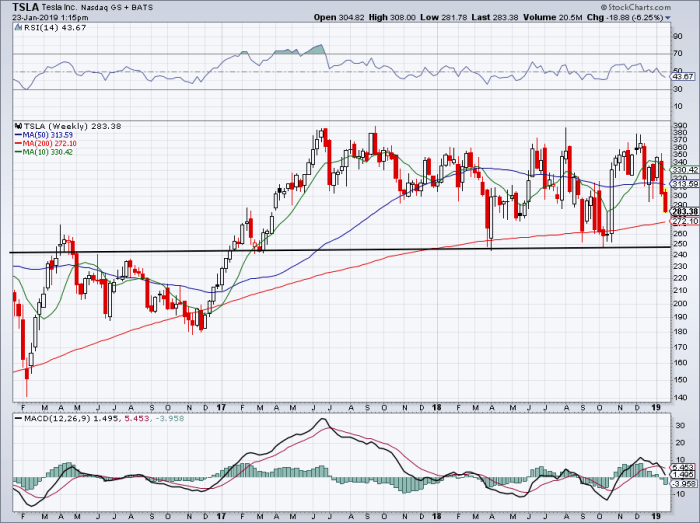This screenshot has height=523, width=700.
Task: Click the blue down arrow beside Chg
Action: click(x=667, y=18)
